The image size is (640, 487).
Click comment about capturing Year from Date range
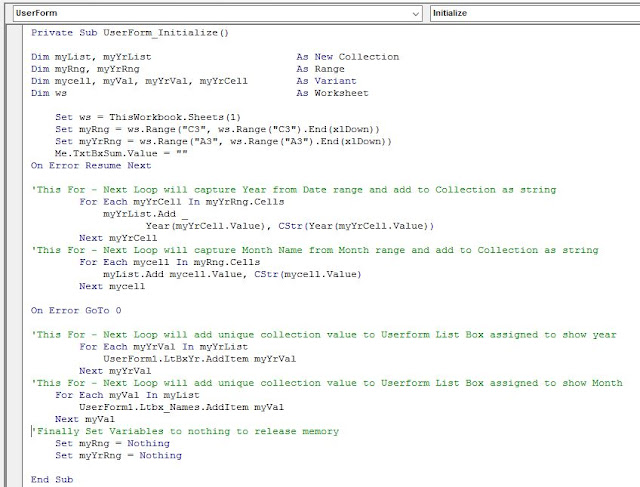(294, 190)
